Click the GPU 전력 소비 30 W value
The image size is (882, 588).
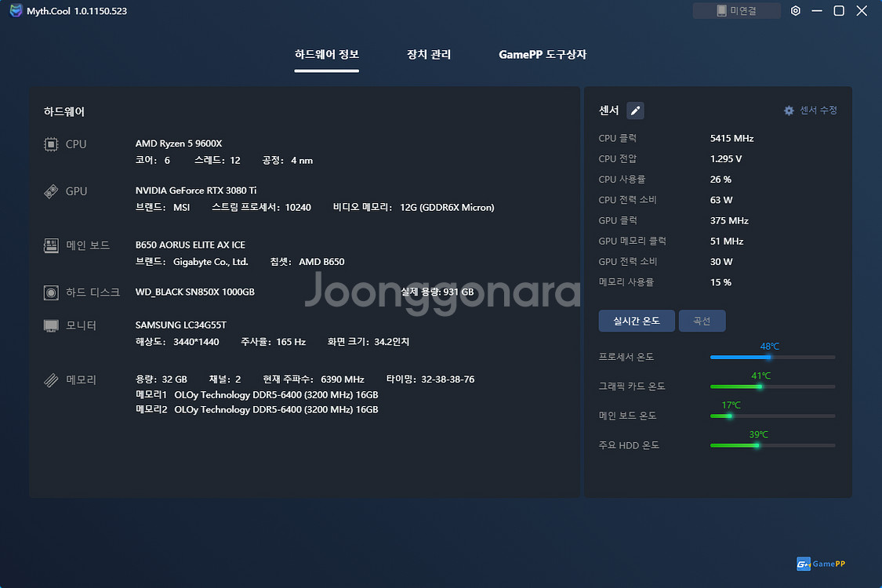(721, 262)
